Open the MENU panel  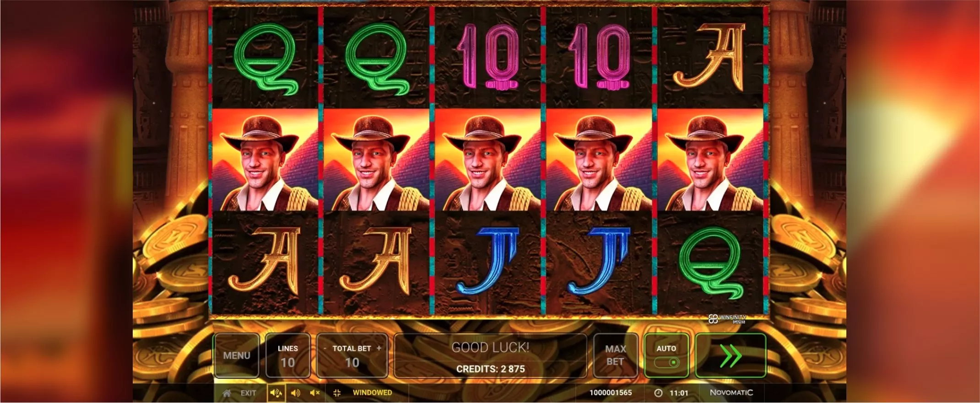237,355
